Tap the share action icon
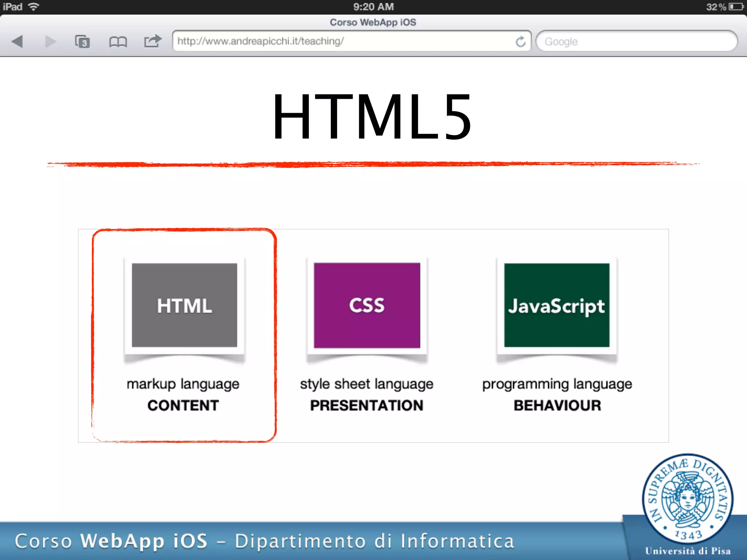Viewport: 747px width, 560px height. [x=152, y=41]
